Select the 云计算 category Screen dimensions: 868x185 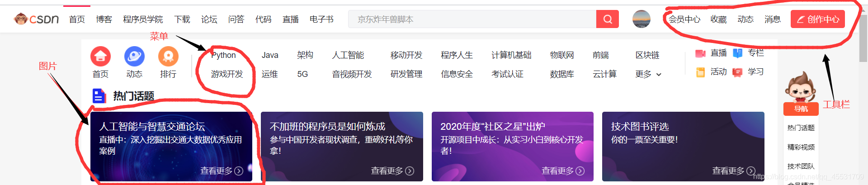(605, 74)
